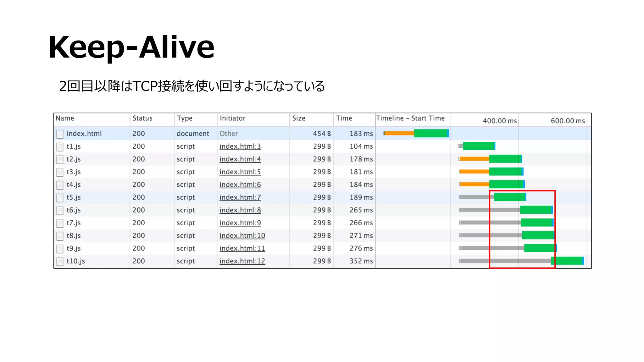Click the 265 ms time cell

click(x=361, y=210)
